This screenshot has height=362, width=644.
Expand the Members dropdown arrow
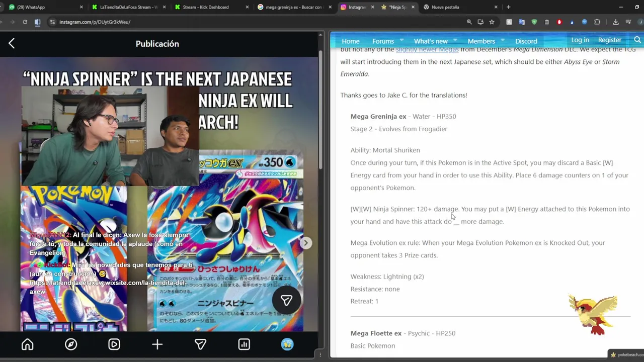502,40
